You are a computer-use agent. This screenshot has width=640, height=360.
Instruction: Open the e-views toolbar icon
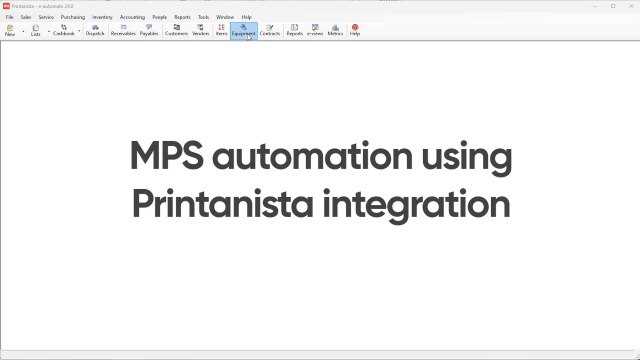click(x=315, y=31)
